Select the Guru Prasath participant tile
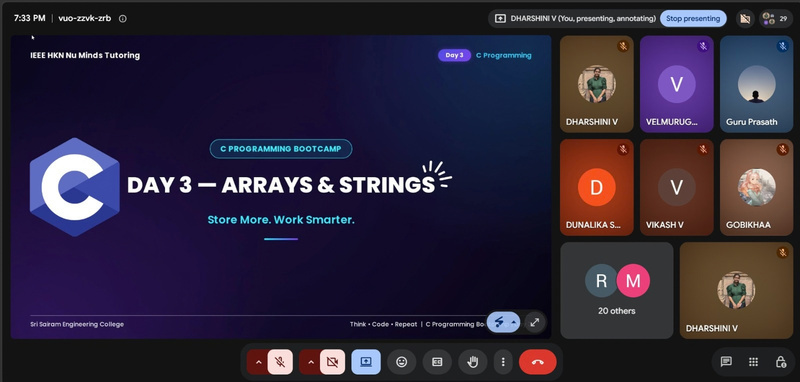Image resolution: width=800 pixels, height=382 pixels. coord(756,84)
